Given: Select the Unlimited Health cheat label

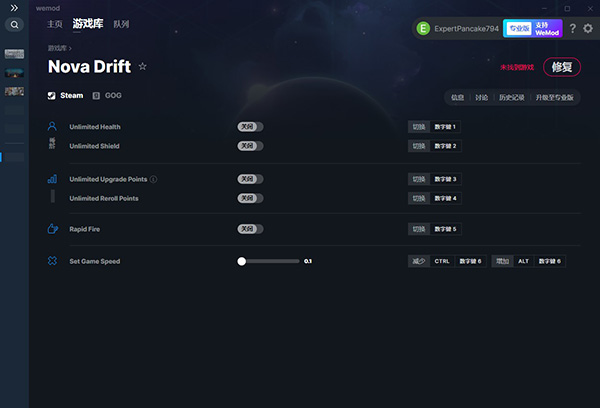Looking at the screenshot, I should point(95,127).
